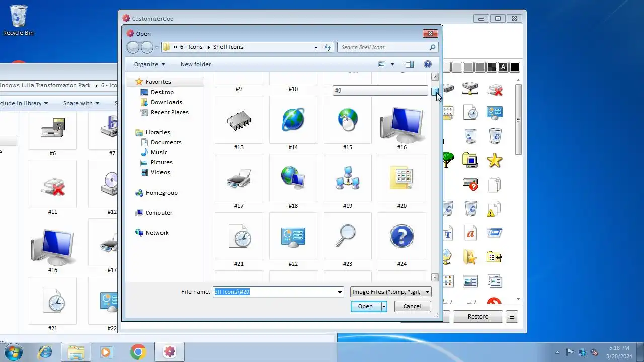This screenshot has width=644, height=362.
Task: Select the #24 blue help question mark icon
Action: coord(401,237)
